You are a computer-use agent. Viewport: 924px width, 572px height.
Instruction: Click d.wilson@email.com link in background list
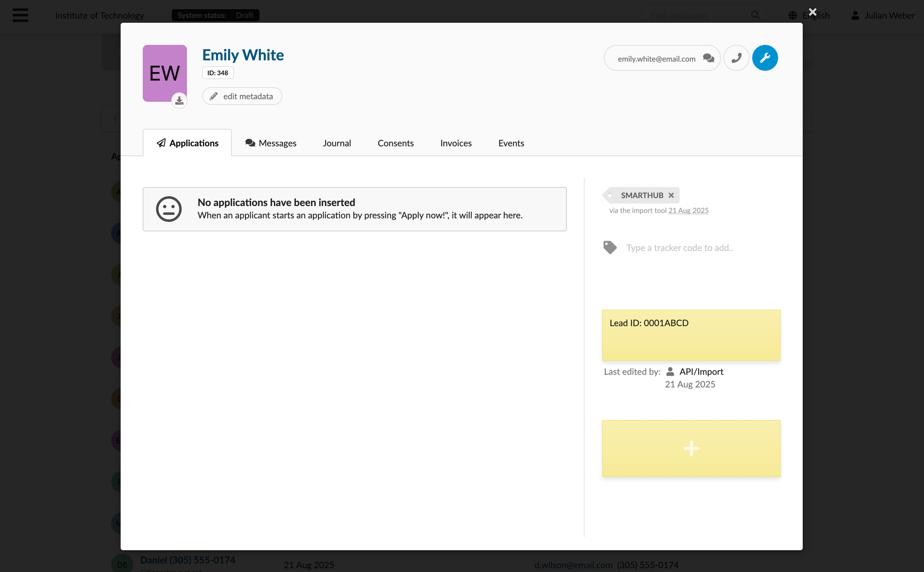pos(573,565)
